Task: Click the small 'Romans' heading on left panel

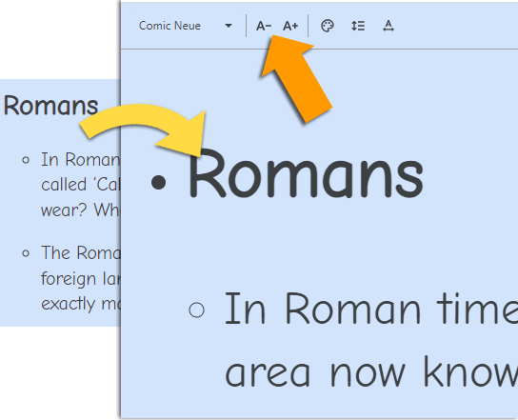Action: point(50,106)
